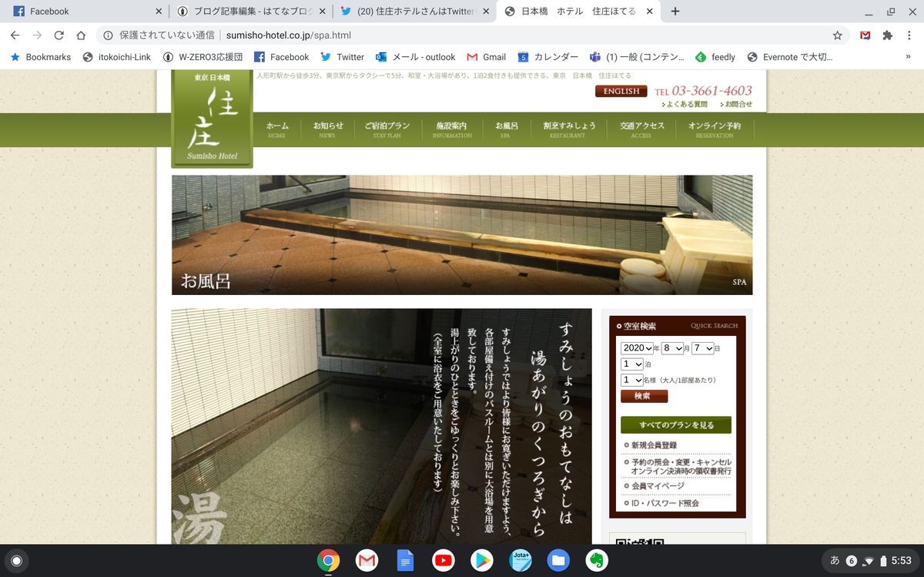Screen dimensions: 924x577
Task: Open Gmail from the shelf
Action: (x=367, y=561)
